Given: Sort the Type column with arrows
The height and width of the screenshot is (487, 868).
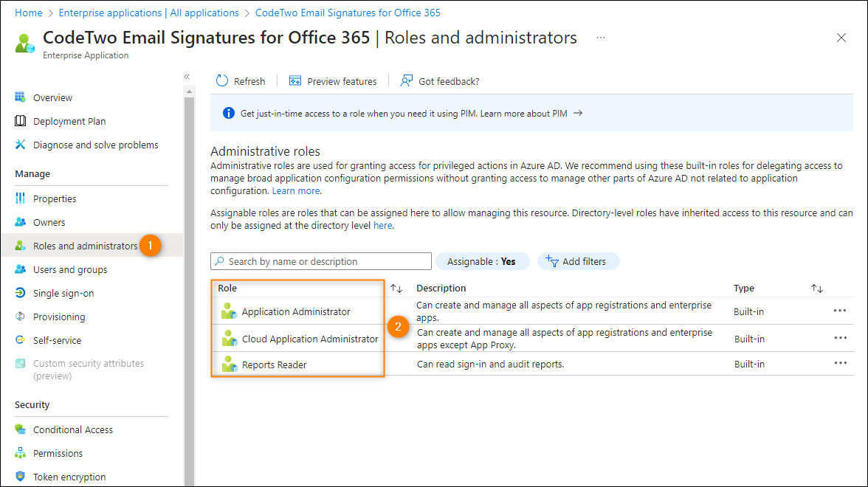Looking at the screenshot, I should point(816,288).
